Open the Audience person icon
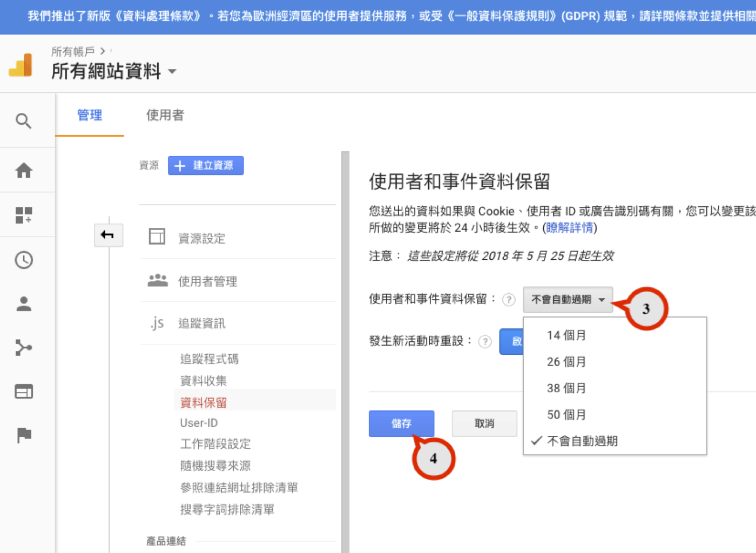The height and width of the screenshot is (553, 756). [24, 304]
